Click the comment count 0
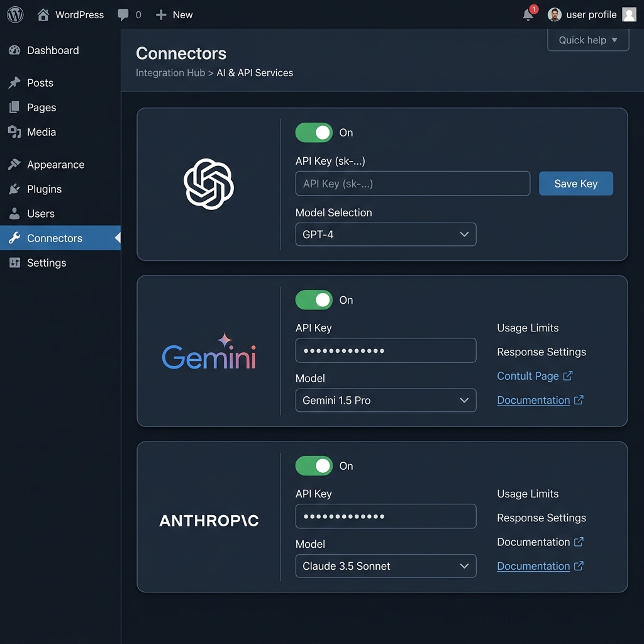Screen dimensions: 644x644 tap(138, 15)
